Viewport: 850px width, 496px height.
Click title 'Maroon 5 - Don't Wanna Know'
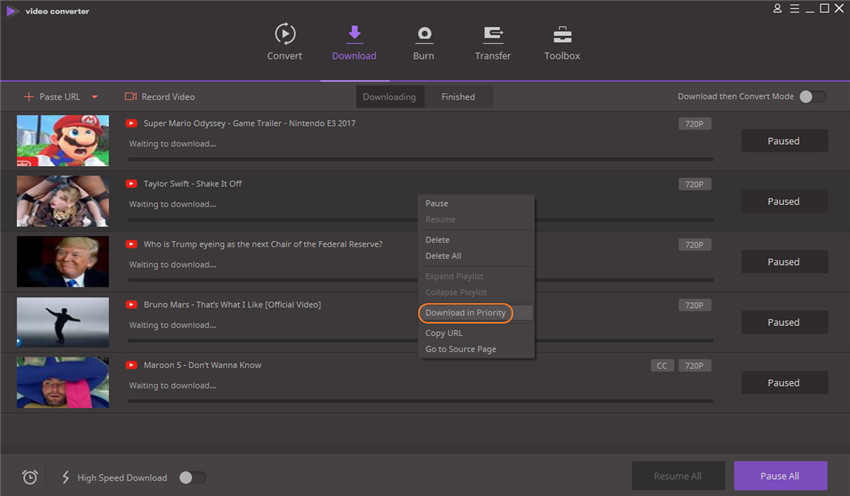(202, 365)
